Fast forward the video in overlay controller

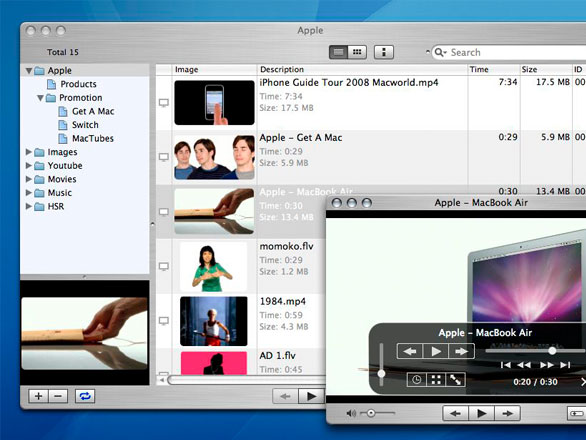(x=546, y=365)
